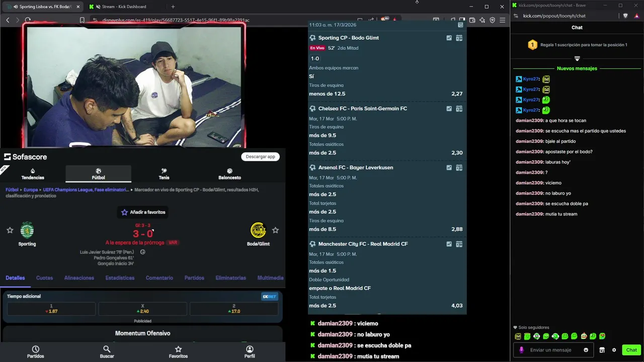Select the Tenis category
Viewport: 644px width, 362px height.
point(164,174)
